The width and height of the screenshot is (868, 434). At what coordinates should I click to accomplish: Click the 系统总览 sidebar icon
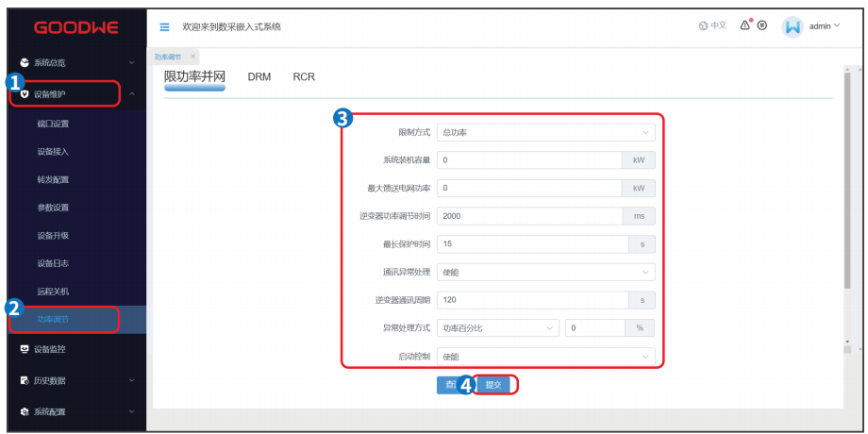tap(25, 62)
